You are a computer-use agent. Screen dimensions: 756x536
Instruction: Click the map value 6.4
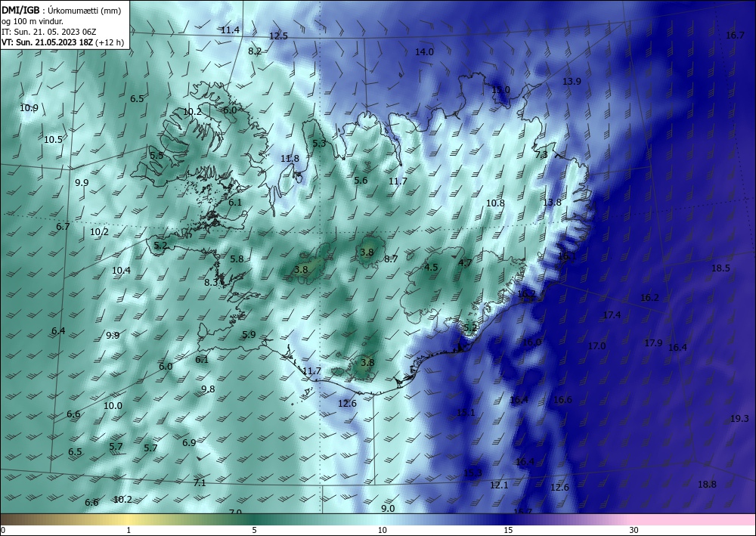pyautogui.click(x=58, y=331)
